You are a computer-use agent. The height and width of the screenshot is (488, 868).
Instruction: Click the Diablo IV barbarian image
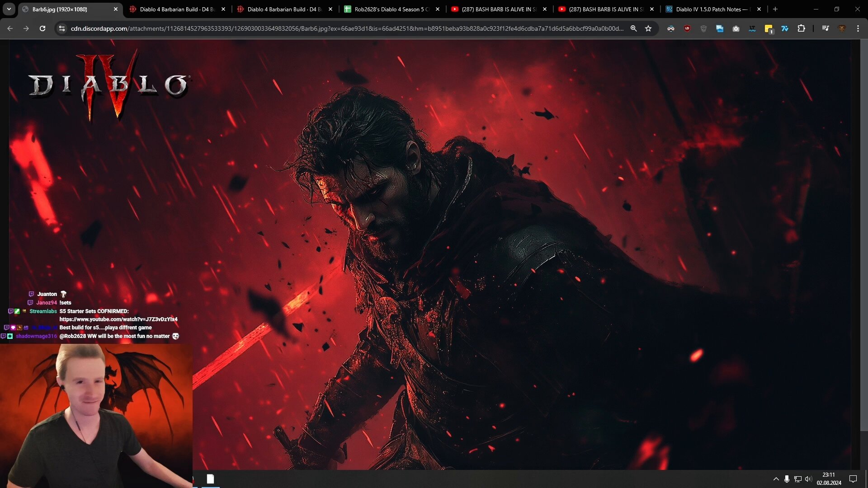pyautogui.click(x=429, y=254)
